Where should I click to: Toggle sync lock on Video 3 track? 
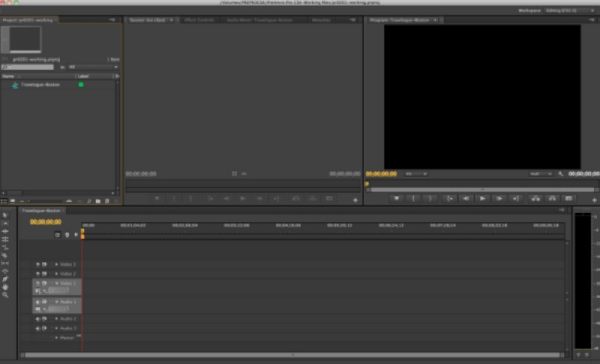click(x=44, y=264)
